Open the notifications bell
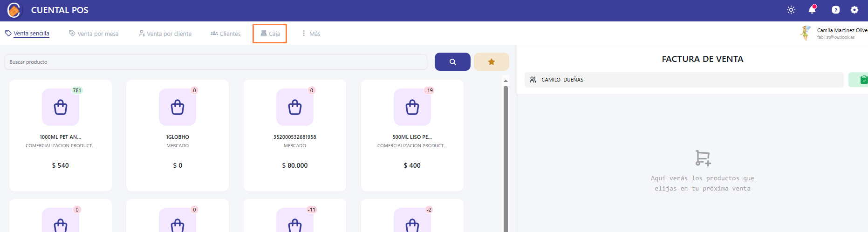 click(812, 10)
